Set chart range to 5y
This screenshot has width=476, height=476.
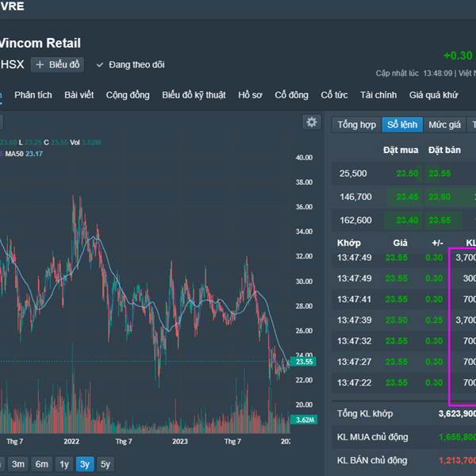tap(106, 464)
